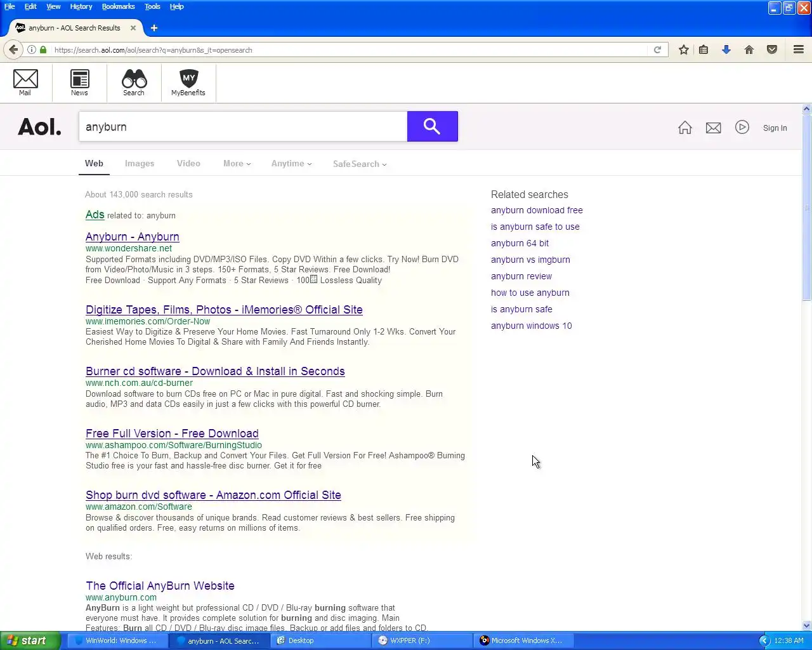Open AOL mail envelope icon near Sign In
812x650 pixels.
tap(714, 128)
